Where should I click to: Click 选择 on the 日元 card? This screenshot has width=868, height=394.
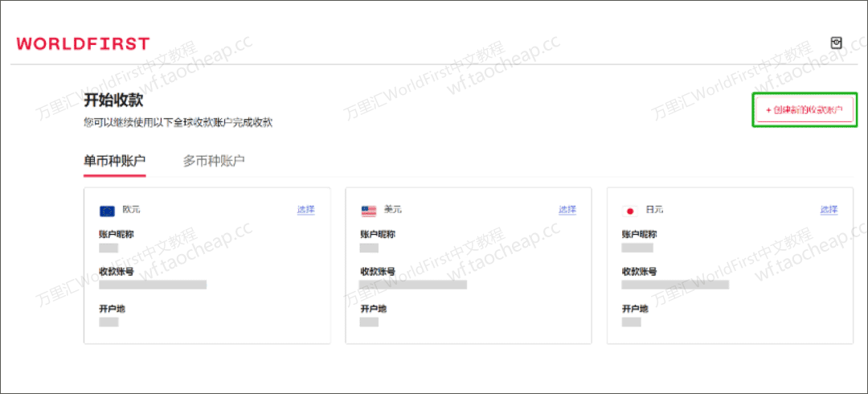pos(829,210)
